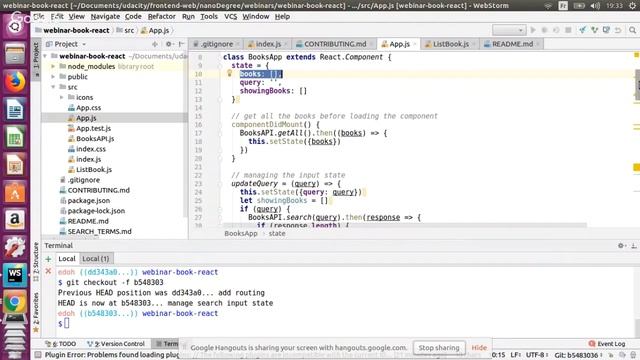This screenshot has width=640, height=360.
Task: Open the Amazon dock icon
Action: [x=15, y=220]
